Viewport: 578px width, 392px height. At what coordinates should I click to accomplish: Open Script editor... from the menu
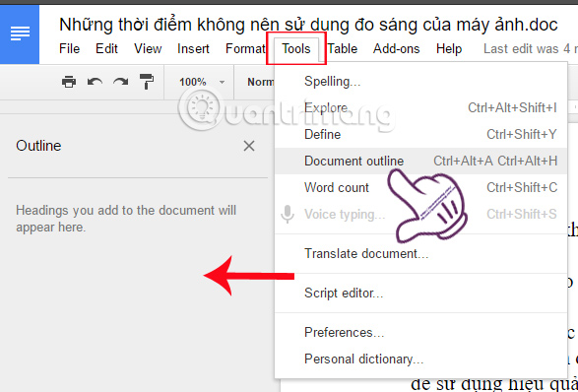coord(421,294)
